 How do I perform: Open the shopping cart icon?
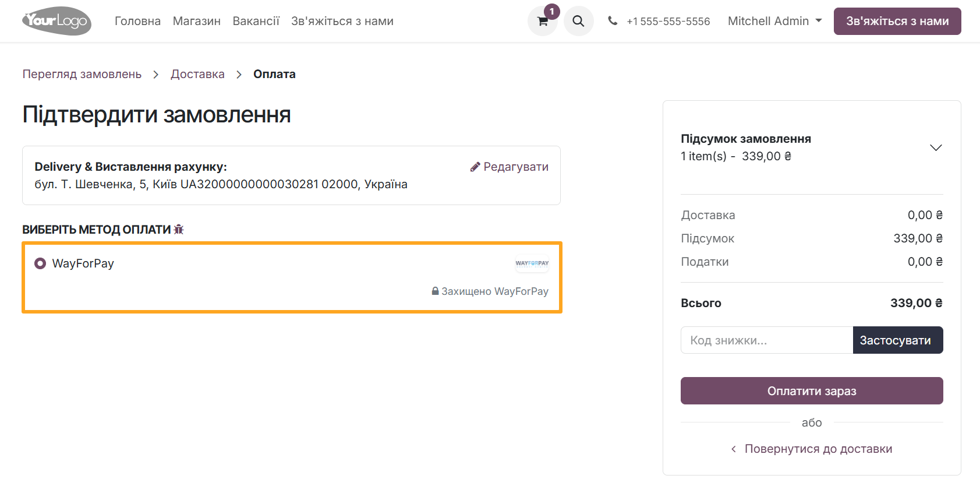(x=542, y=21)
